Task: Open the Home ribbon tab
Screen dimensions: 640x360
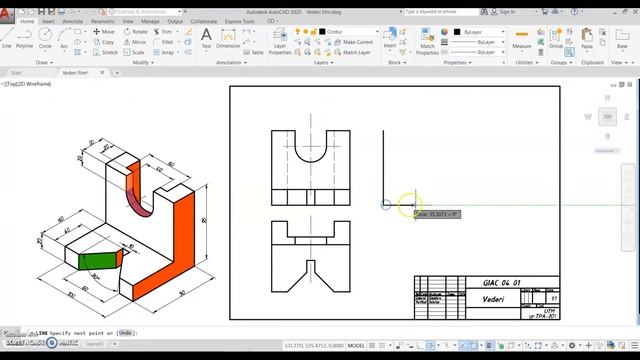Action: 27,21
